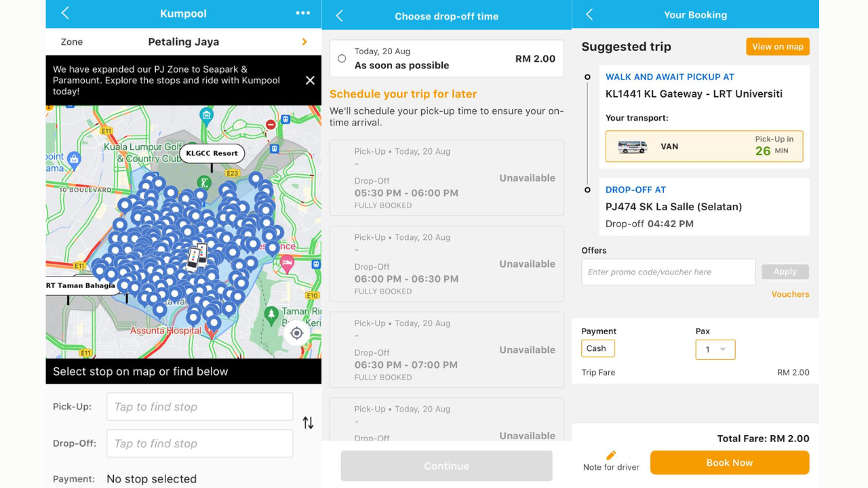Click the Apply promo button

[x=785, y=272]
